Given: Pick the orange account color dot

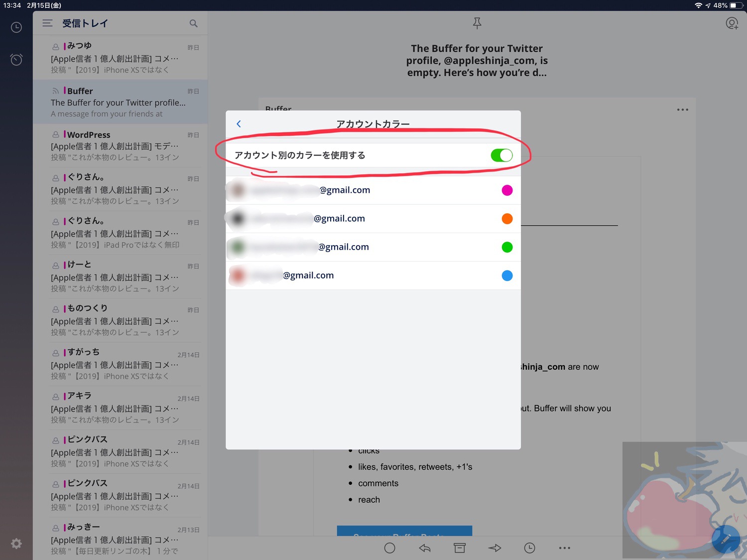Looking at the screenshot, I should (507, 219).
